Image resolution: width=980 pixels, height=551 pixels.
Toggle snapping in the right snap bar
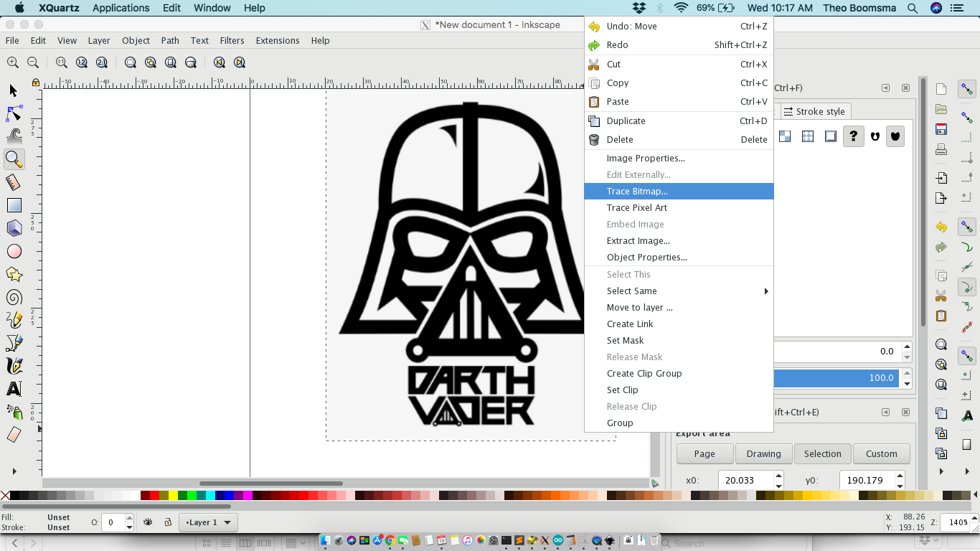pyautogui.click(x=966, y=89)
